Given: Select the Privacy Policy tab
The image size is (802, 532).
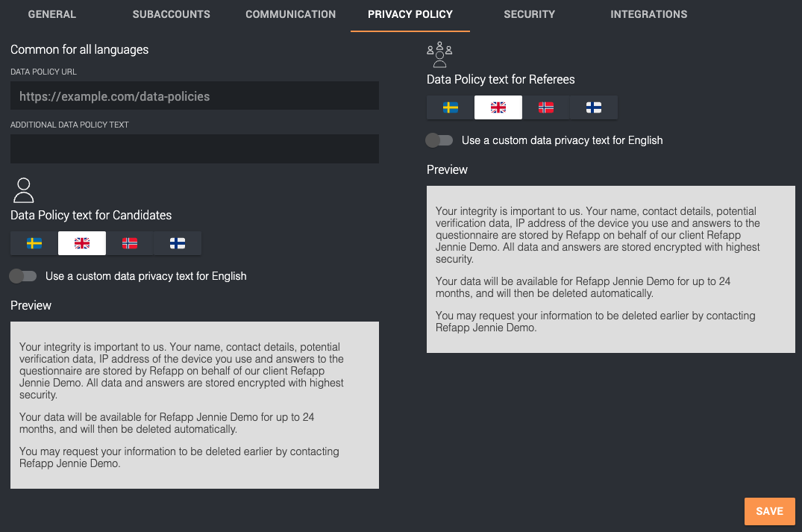Looking at the screenshot, I should [410, 14].
